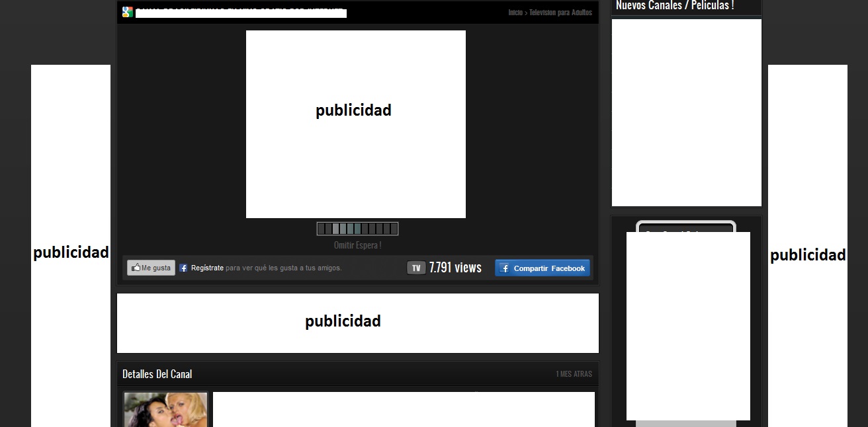The image size is (868, 427).
Task: Click the loading progress bar under the player
Action: click(357, 229)
